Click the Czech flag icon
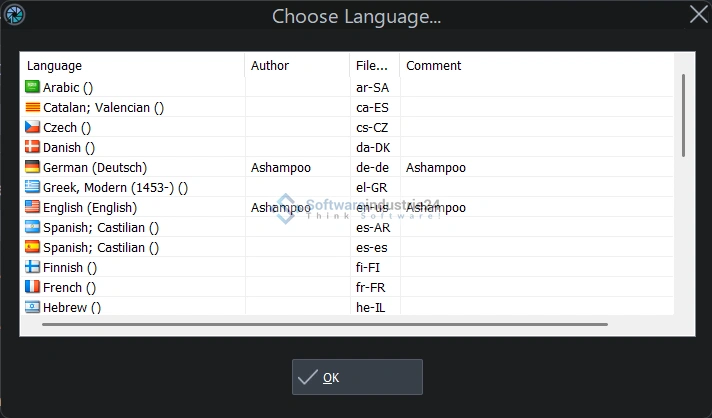This screenshot has width=712, height=418. tap(32, 127)
